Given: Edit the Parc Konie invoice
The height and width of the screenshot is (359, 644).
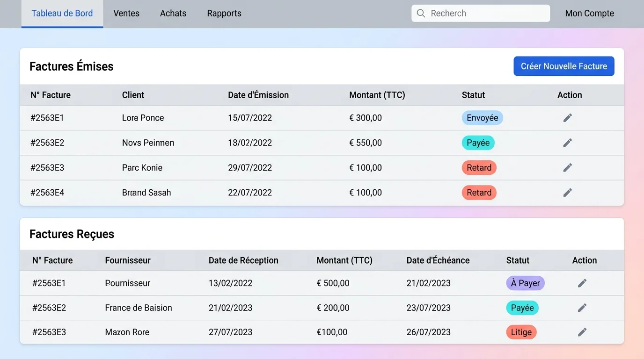Looking at the screenshot, I should coord(567,167).
